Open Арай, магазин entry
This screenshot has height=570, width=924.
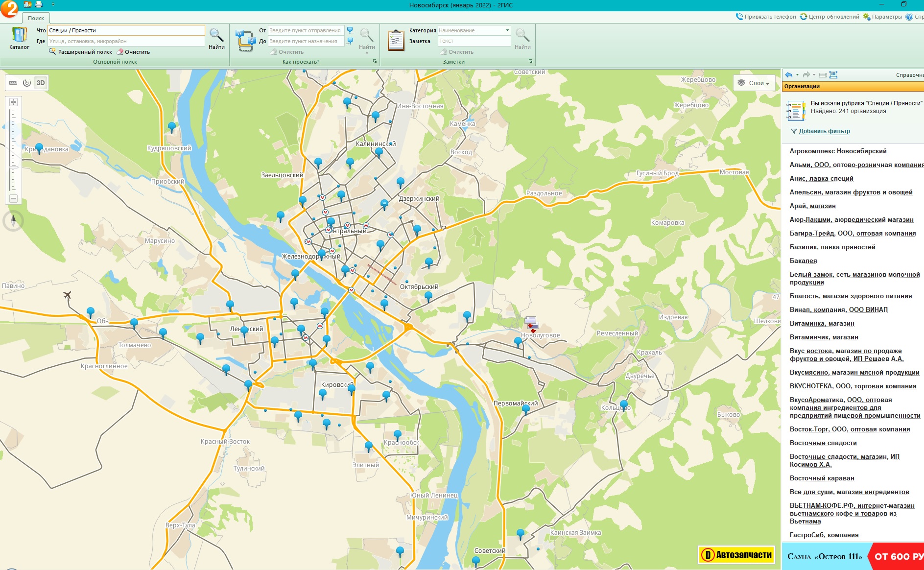[x=812, y=206]
